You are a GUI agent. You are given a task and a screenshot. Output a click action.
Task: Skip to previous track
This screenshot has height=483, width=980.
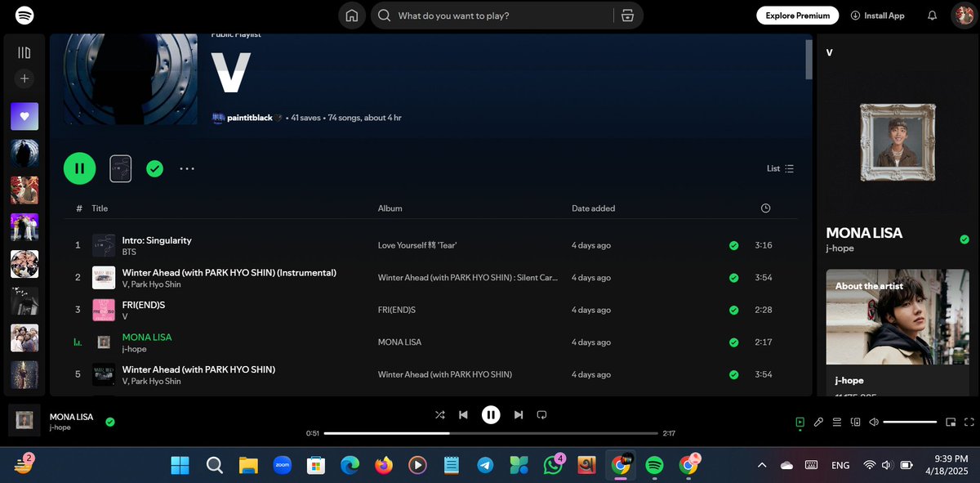(463, 415)
